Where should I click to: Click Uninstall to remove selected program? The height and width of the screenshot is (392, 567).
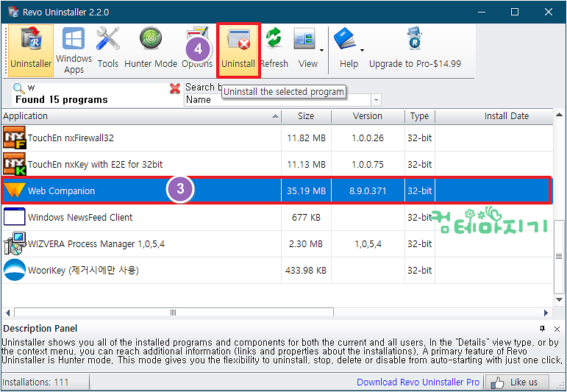point(238,51)
